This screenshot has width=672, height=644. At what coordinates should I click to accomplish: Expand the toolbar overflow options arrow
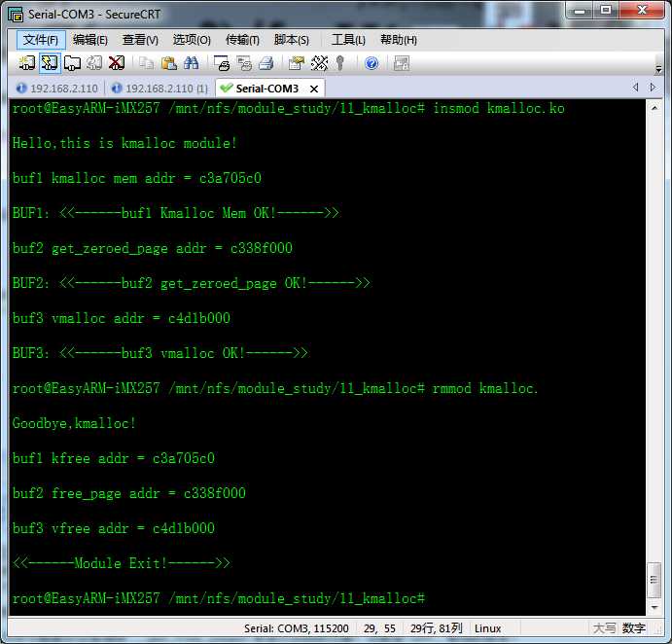(658, 69)
